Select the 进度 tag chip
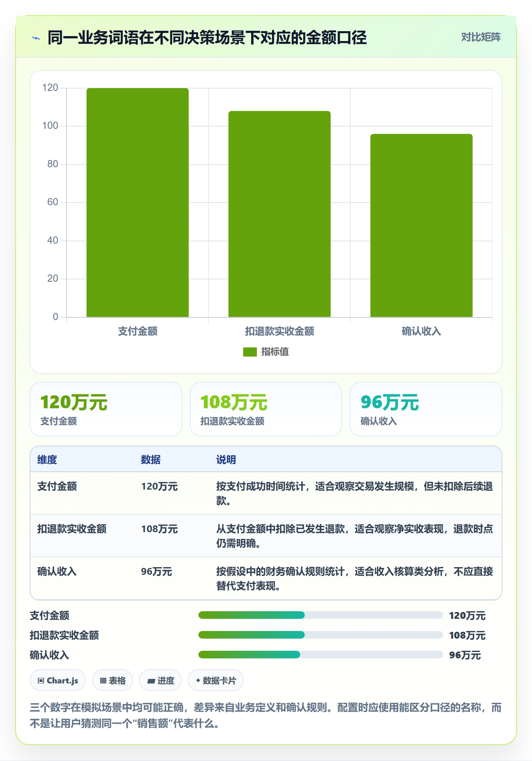The image size is (532, 761). click(160, 680)
